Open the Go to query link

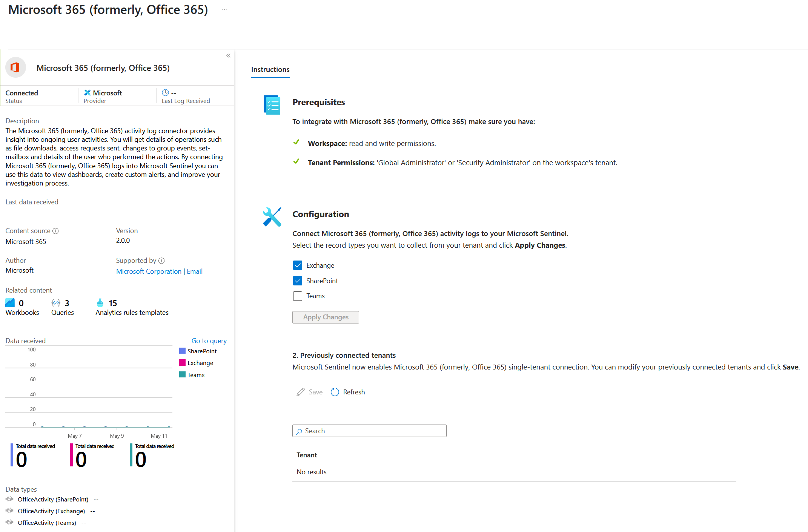[x=209, y=341]
